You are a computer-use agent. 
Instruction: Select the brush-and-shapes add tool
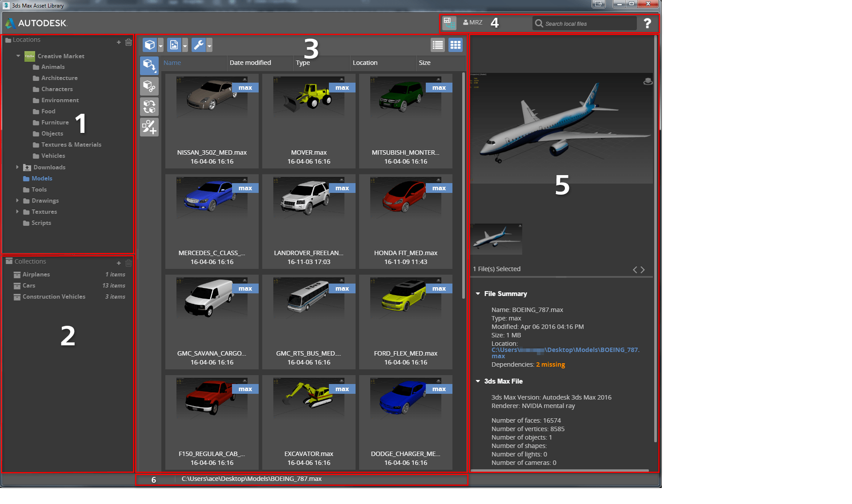click(x=149, y=127)
